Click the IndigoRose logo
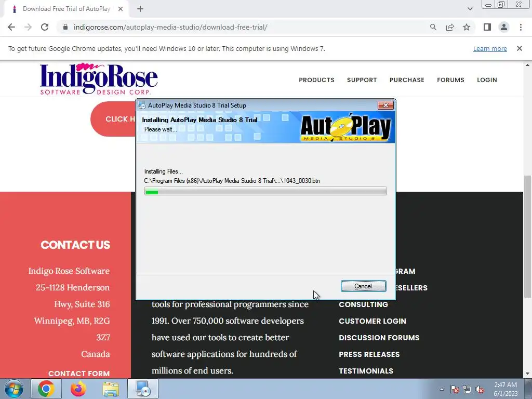Screen dimensions: 532x399 (99, 78)
